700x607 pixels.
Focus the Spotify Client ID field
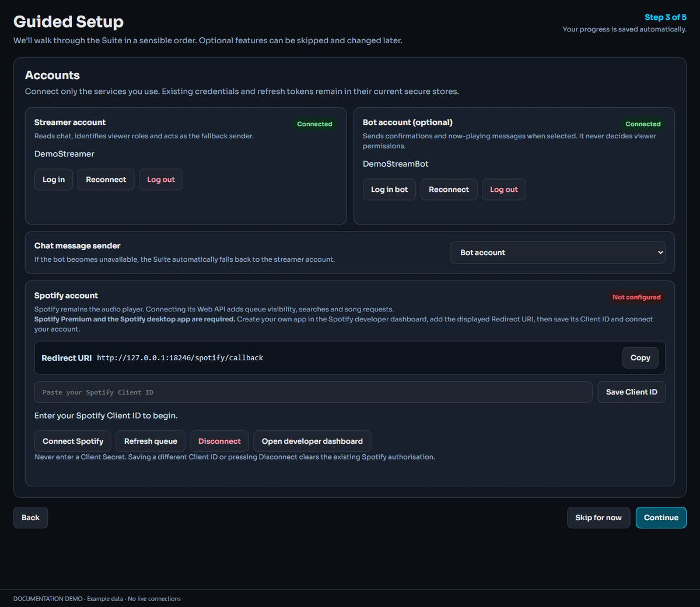coord(313,392)
